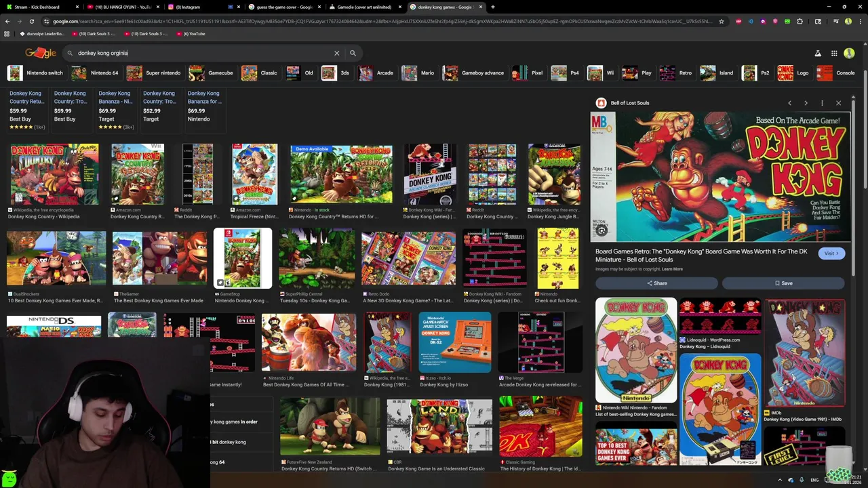Screen dimensions: 868x488
Task: Open Donkey Kong Country Wikipedia thumbnail
Action: point(54,174)
